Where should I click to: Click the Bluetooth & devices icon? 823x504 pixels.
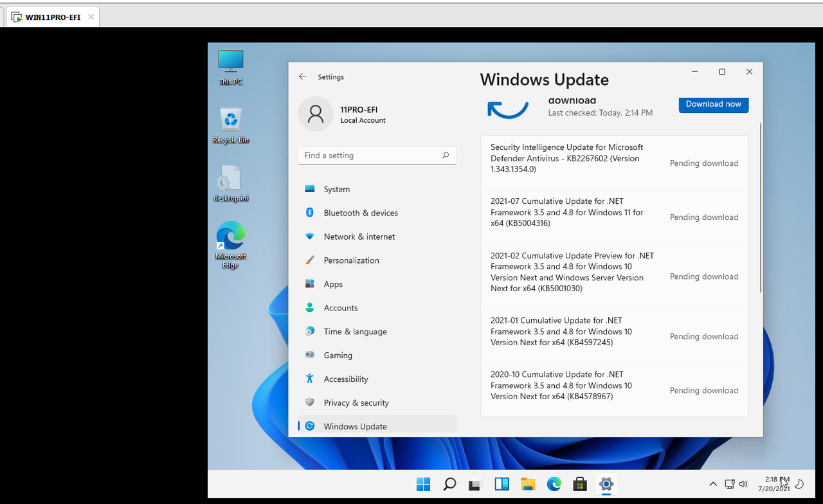(309, 213)
